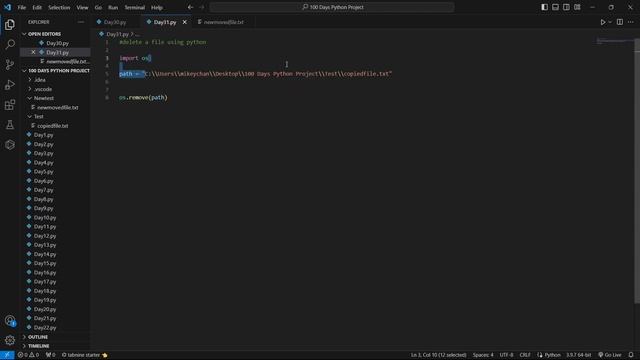Expand the Outline section
640x360 pixels.
tap(38, 337)
